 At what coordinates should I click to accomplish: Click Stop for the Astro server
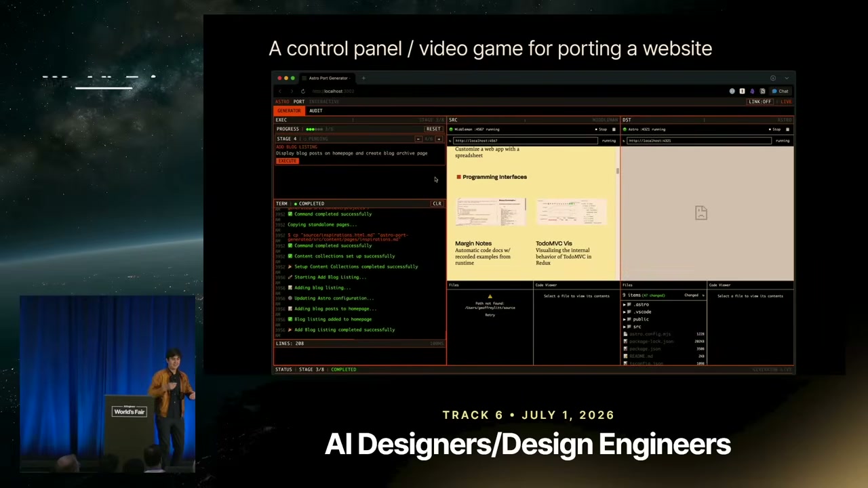pos(776,129)
